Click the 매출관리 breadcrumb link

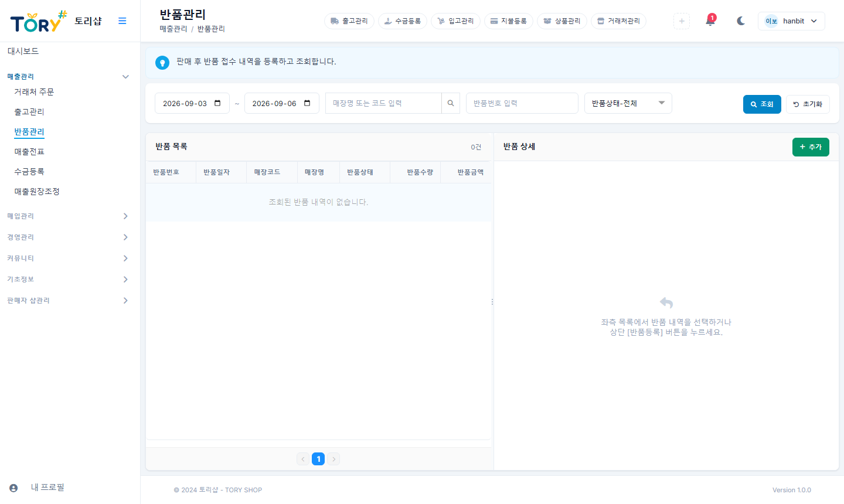pyautogui.click(x=173, y=29)
